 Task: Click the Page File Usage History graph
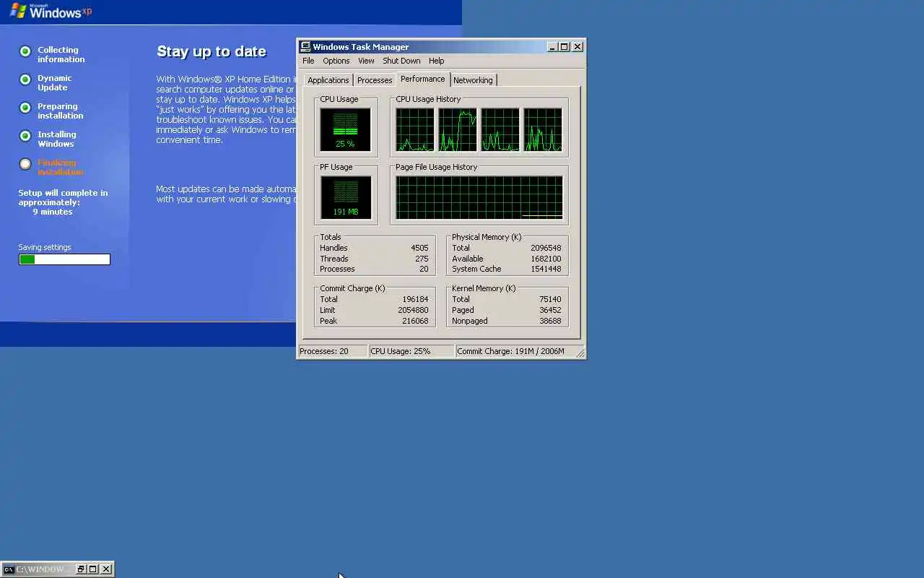(479, 197)
